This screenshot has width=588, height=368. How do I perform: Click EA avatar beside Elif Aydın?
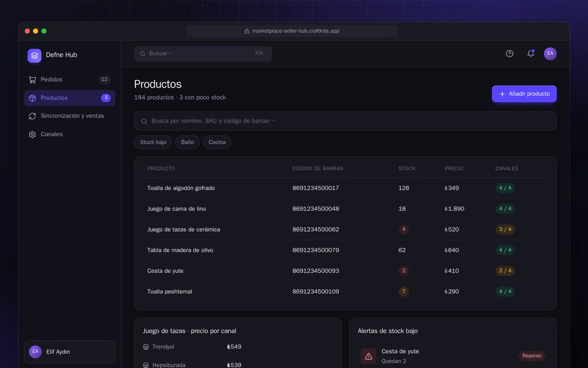35,352
